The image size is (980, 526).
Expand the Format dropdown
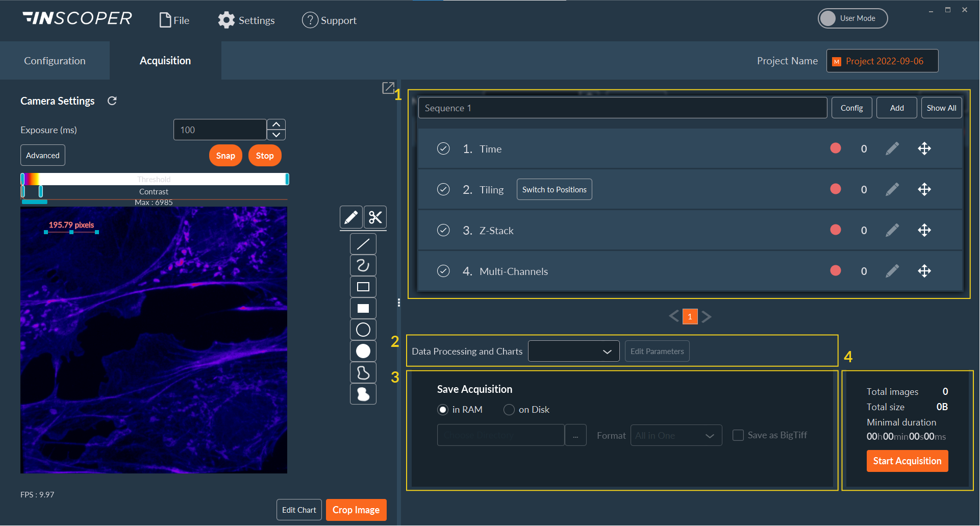[x=675, y=436]
